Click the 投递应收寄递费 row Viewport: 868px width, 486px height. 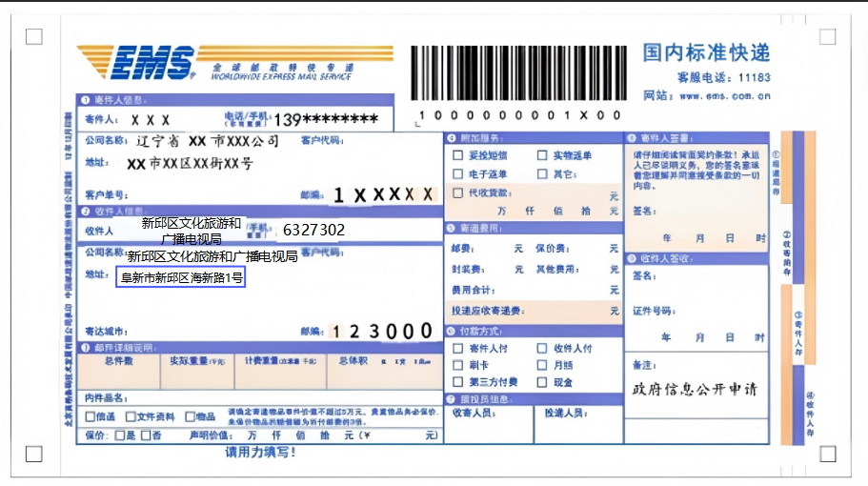click(x=534, y=311)
